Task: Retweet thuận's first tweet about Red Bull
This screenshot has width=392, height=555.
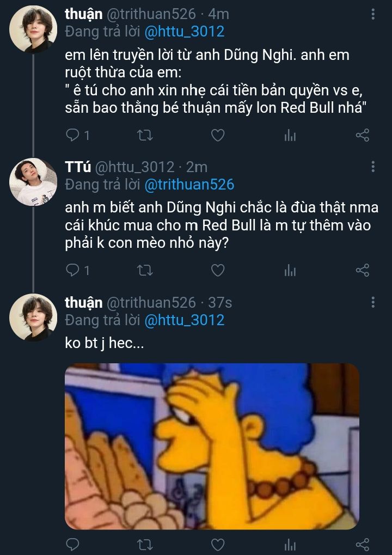Action: (146, 135)
